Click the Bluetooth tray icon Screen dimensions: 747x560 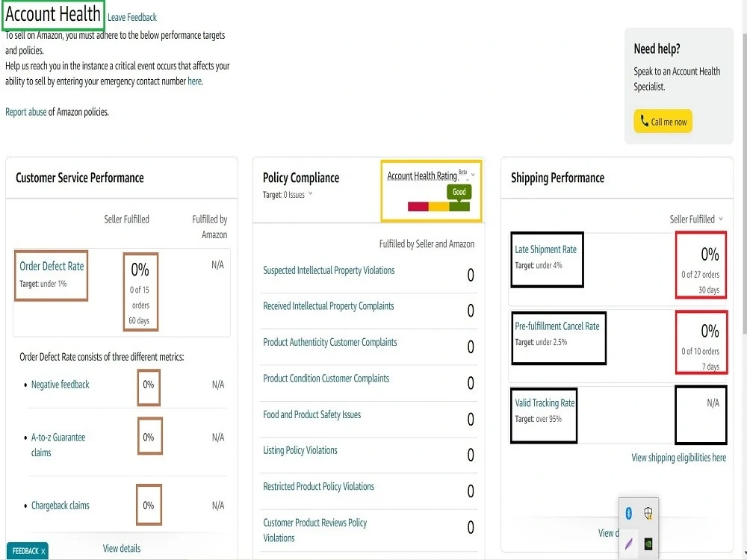tap(628, 513)
